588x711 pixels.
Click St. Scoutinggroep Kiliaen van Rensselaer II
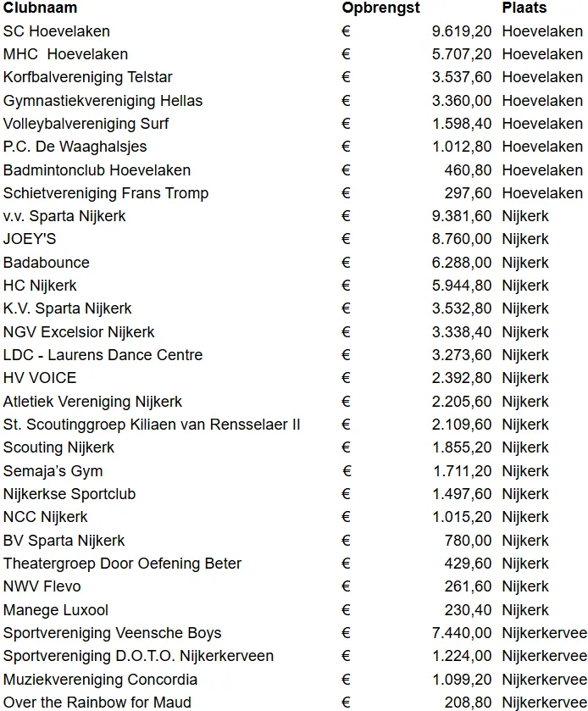pyautogui.click(x=152, y=425)
